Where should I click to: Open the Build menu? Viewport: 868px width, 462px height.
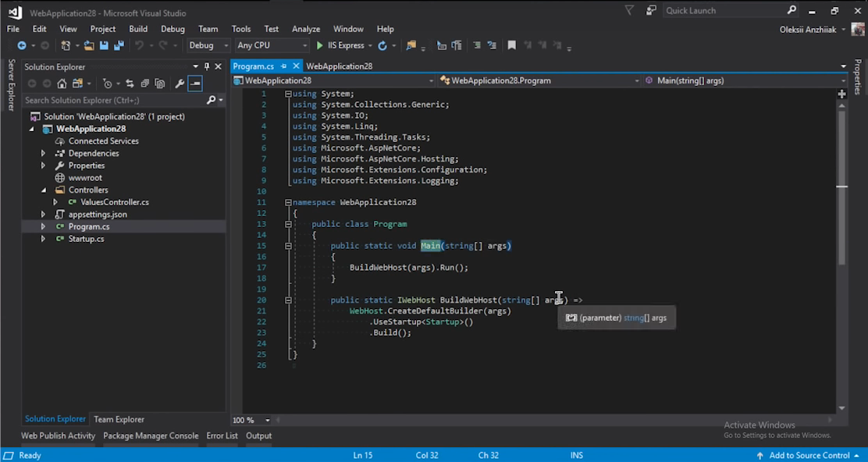click(x=138, y=29)
